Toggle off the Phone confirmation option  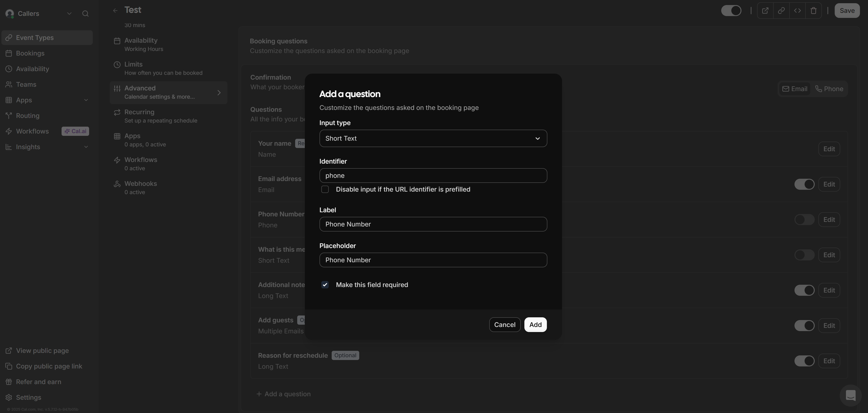click(829, 89)
